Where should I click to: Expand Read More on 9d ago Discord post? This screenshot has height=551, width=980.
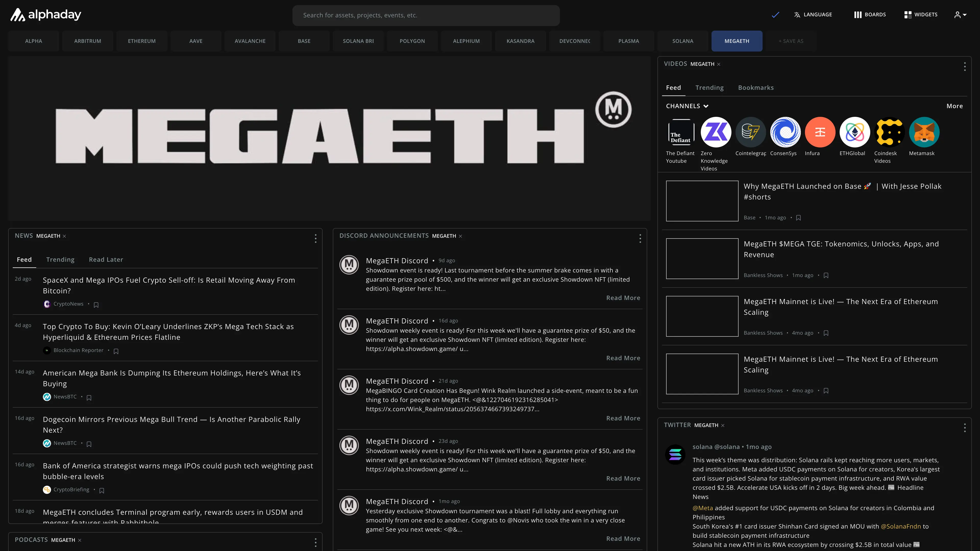[623, 298]
